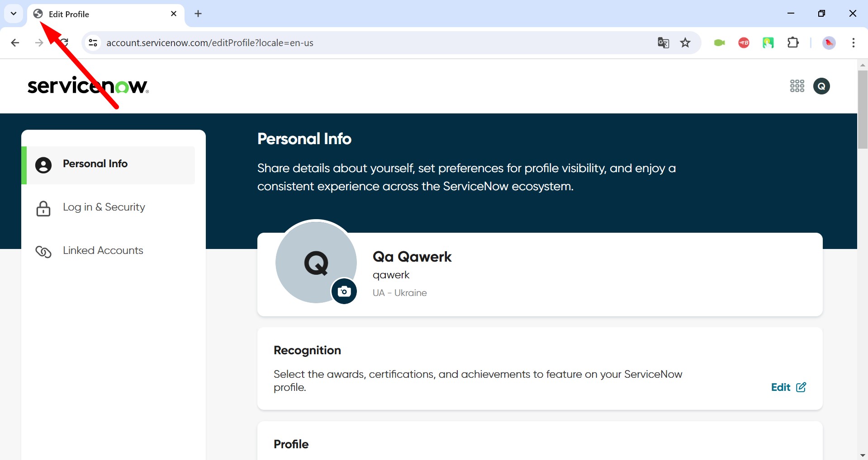This screenshot has width=868, height=460.
Task: Click the green-yellow square extension icon
Action: [x=768, y=43]
